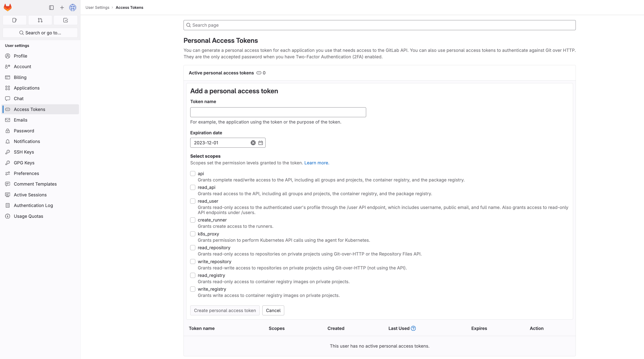Open the Learn more scopes link
The height and width of the screenshot is (359, 644).
[x=316, y=163]
